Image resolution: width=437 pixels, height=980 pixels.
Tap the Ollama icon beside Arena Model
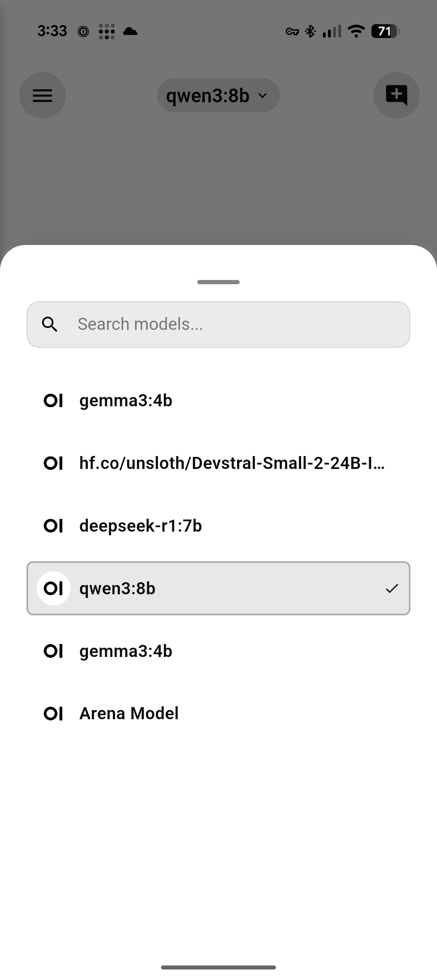(x=53, y=714)
